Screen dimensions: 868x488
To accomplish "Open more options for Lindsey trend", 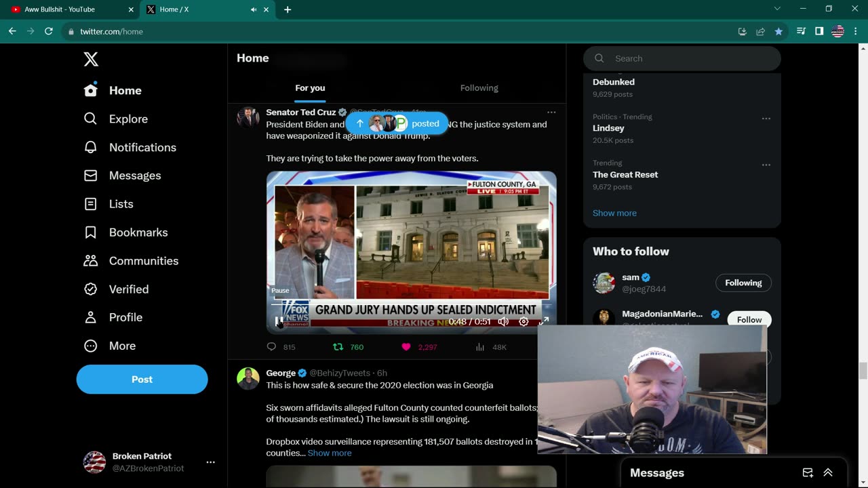I will coord(766,119).
